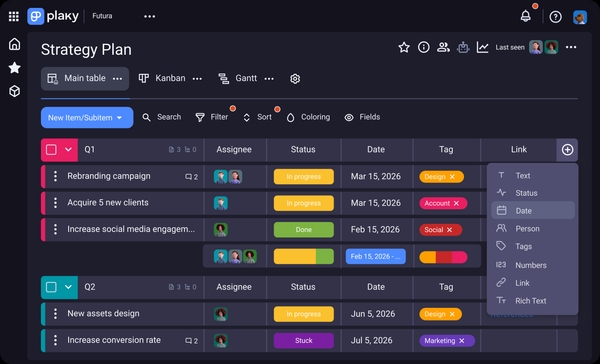Image resolution: width=600 pixels, height=364 pixels.
Task: Click the Plaky logo
Action: (x=53, y=16)
